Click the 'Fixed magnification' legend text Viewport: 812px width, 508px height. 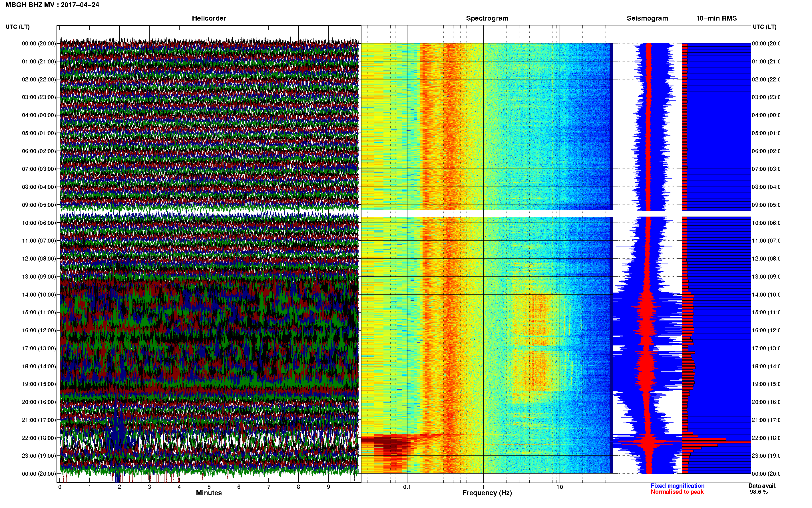pyautogui.click(x=678, y=486)
